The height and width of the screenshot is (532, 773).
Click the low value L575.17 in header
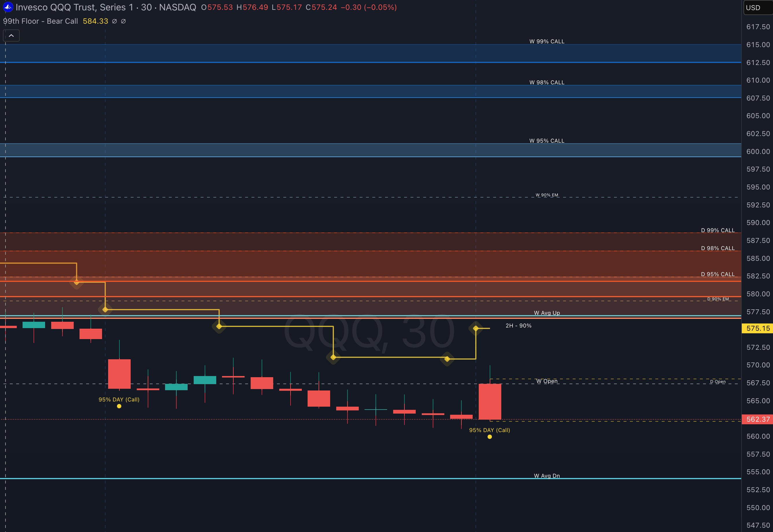click(x=286, y=7)
